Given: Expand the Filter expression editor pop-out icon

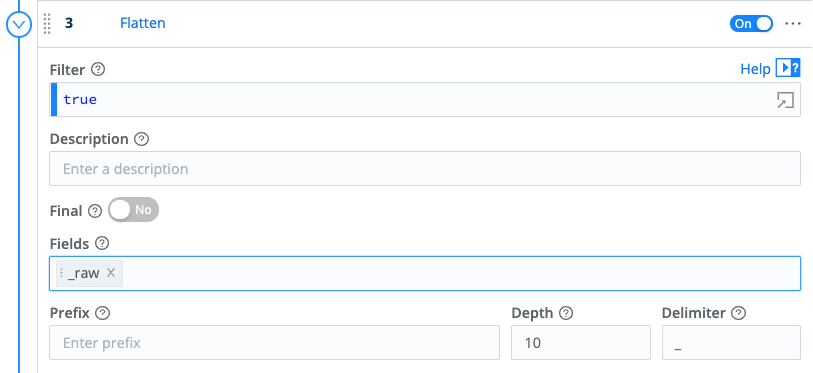Looking at the screenshot, I should [x=785, y=100].
